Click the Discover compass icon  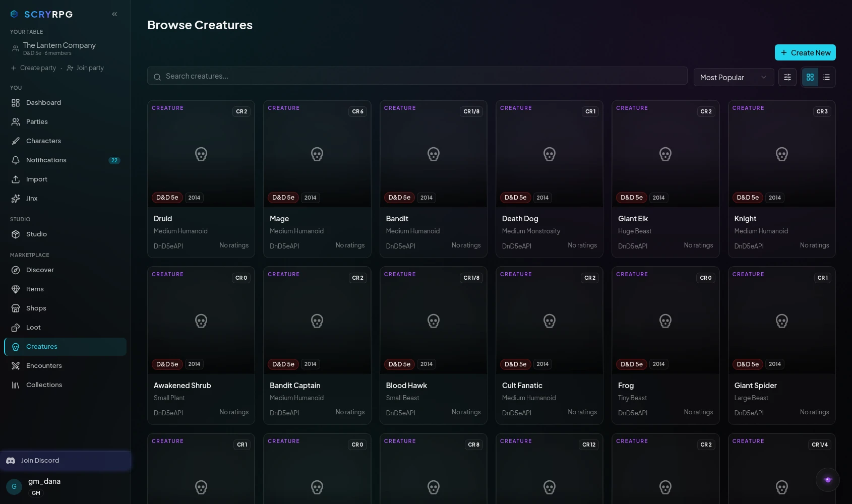point(16,270)
